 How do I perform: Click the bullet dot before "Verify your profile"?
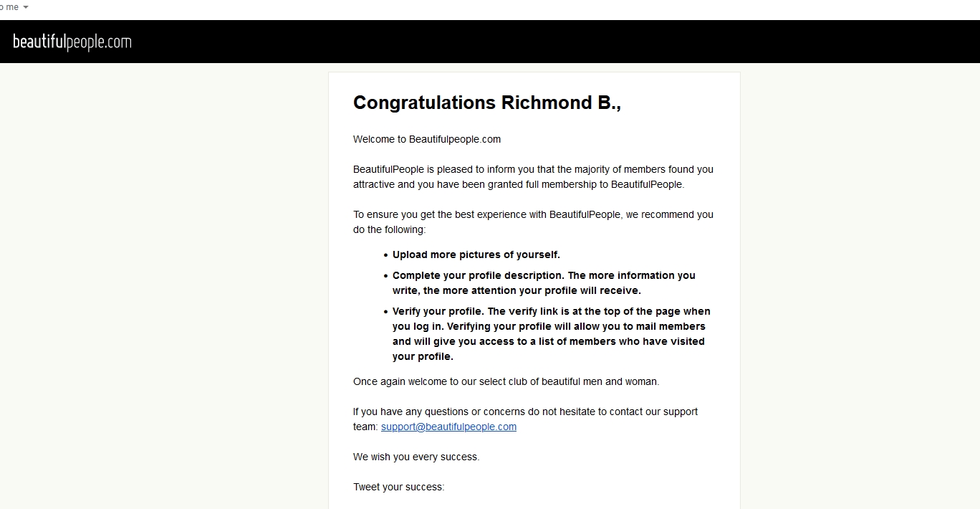[386, 312]
